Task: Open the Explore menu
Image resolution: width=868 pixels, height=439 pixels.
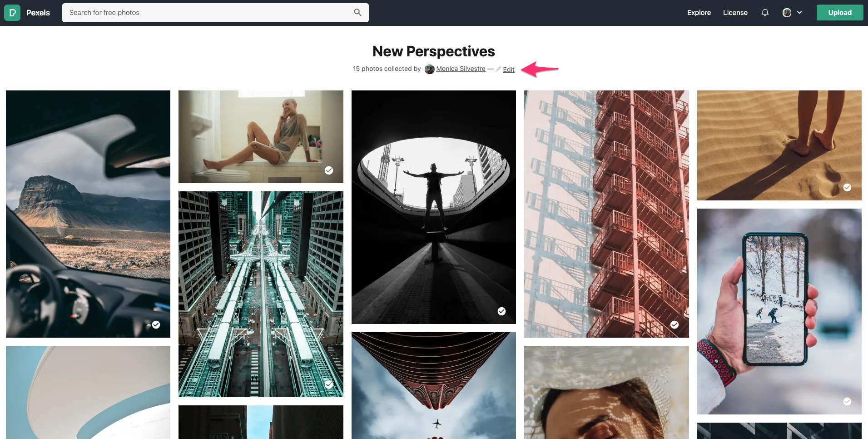Action: coord(699,13)
